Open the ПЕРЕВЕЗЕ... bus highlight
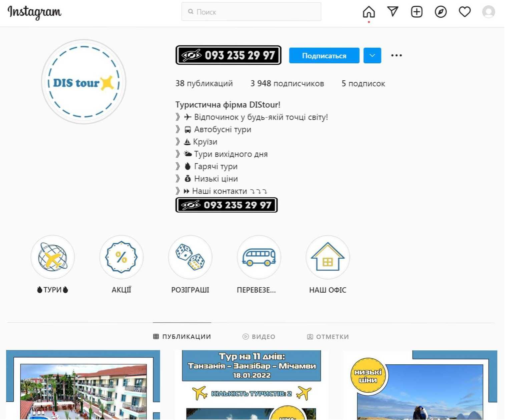Viewport: 505px width, 420px height. tap(259, 257)
